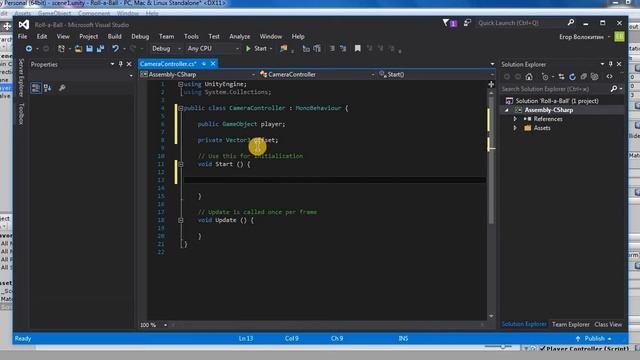
Task: Uncomment the selected lines icon
Action: click(343, 49)
